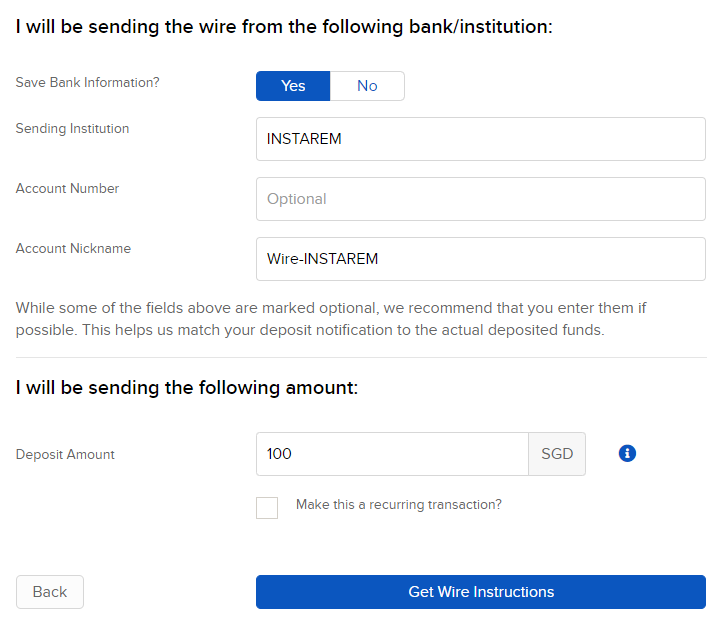Click the paragraph recommending optional fields

pos(331,319)
